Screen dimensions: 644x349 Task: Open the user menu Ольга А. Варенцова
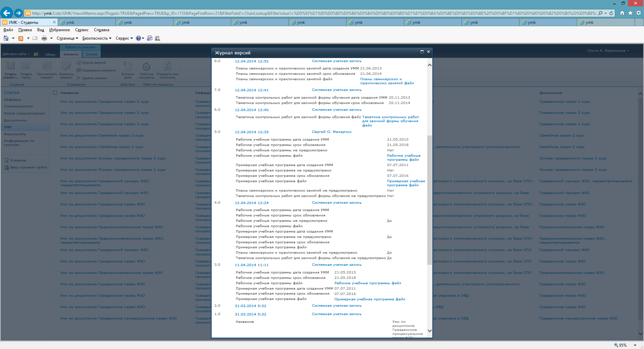(x=608, y=51)
